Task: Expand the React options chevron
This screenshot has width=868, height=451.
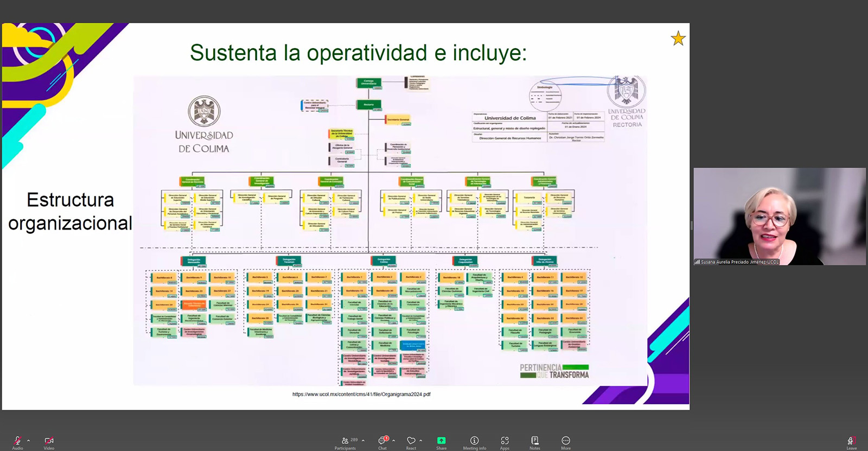Action: pyautogui.click(x=421, y=441)
